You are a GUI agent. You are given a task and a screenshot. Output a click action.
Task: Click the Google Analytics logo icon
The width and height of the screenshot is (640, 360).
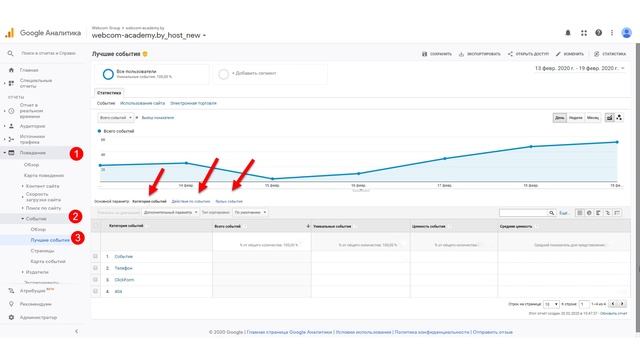coord(9,33)
